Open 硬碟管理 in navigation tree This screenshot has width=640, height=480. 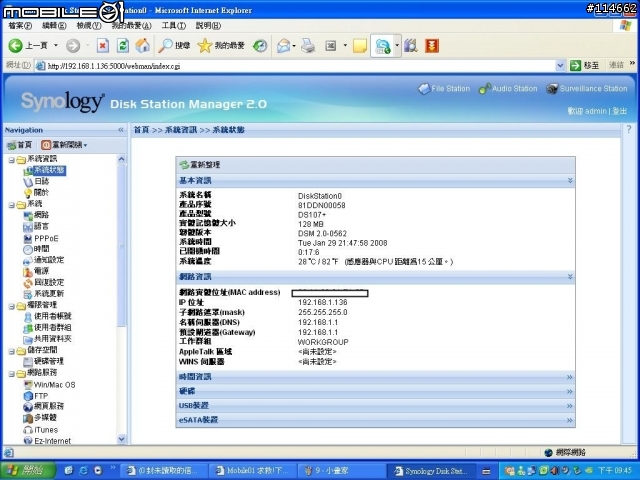(49, 361)
